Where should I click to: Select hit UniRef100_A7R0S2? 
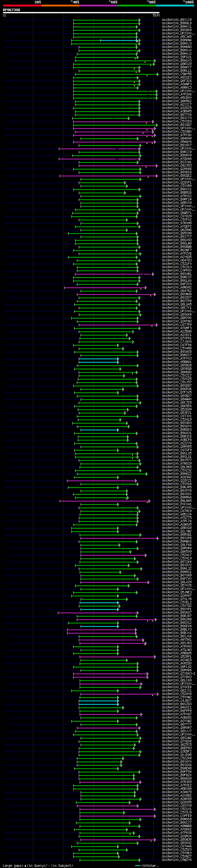pos(176,196)
